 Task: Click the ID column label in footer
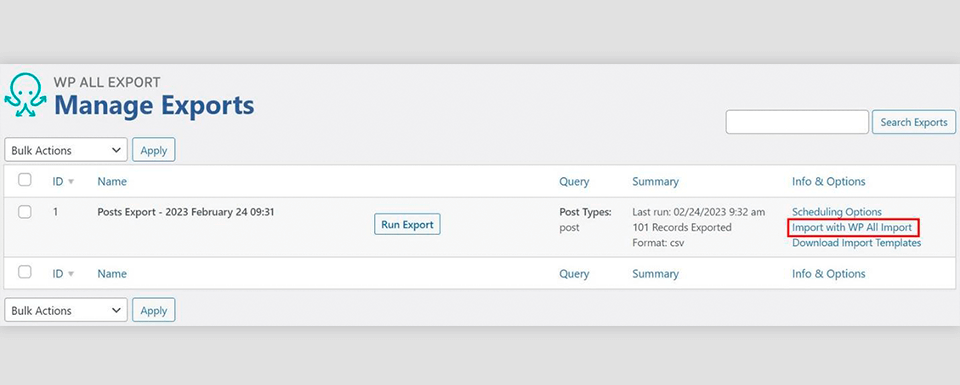(x=58, y=274)
